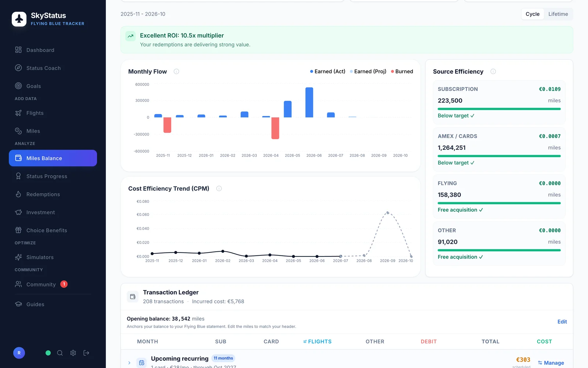This screenshot has height=368, width=588.
Task: Open search from the sidebar footer
Action: pyautogui.click(x=60, y=353)
